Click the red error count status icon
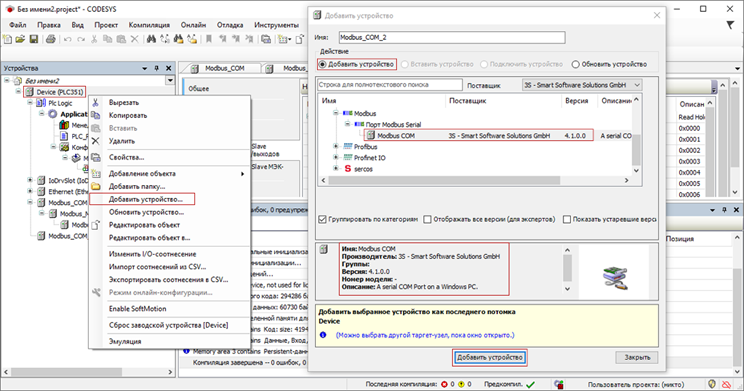 pos(445,384)
